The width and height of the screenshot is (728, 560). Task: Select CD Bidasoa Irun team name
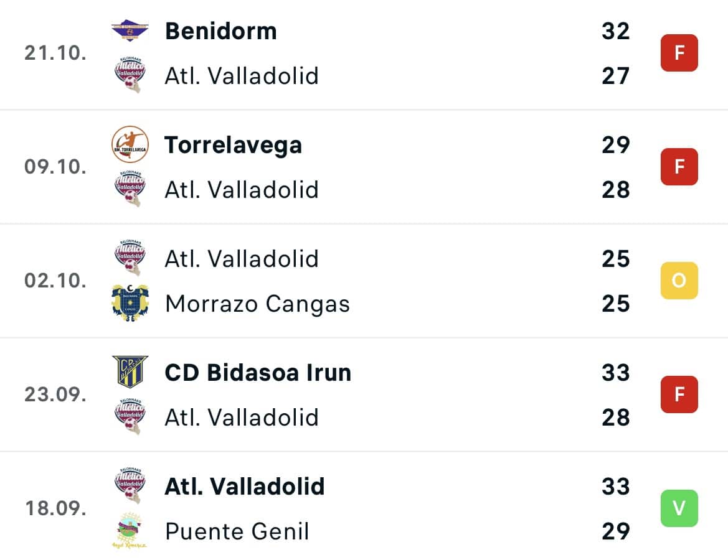pyautogui.click(x=258, y=373)
